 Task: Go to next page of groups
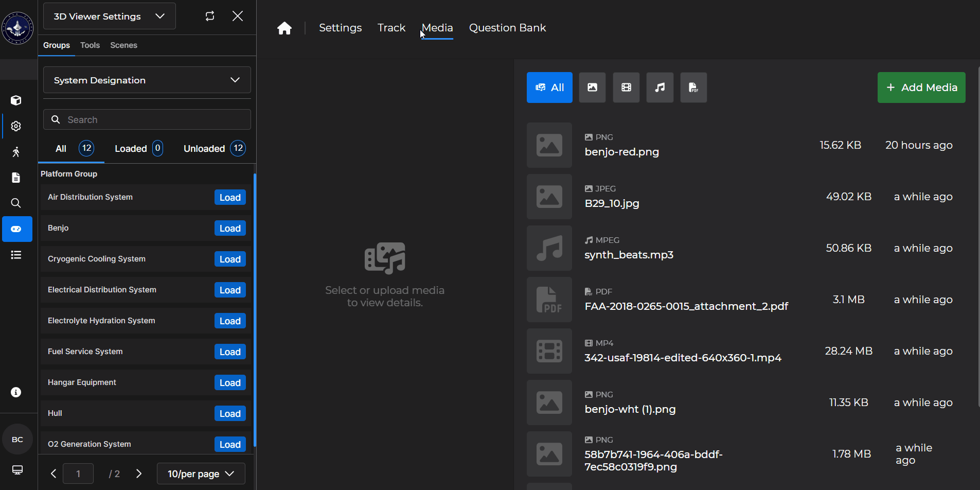coord(139,474)
